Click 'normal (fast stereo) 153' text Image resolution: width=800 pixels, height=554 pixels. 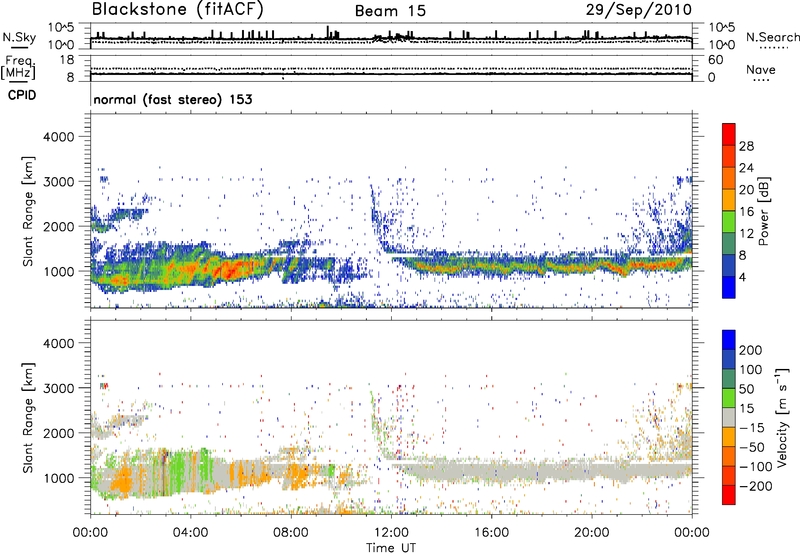tap(173, 100)
